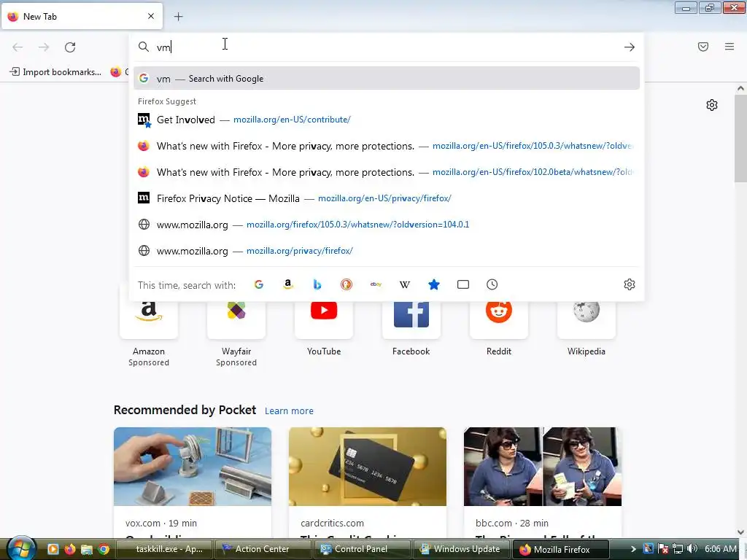Open www.mozilla.org privacy/firefox suggestion
Viewport: 747px width, 560px height.
(x=387, y=251)
